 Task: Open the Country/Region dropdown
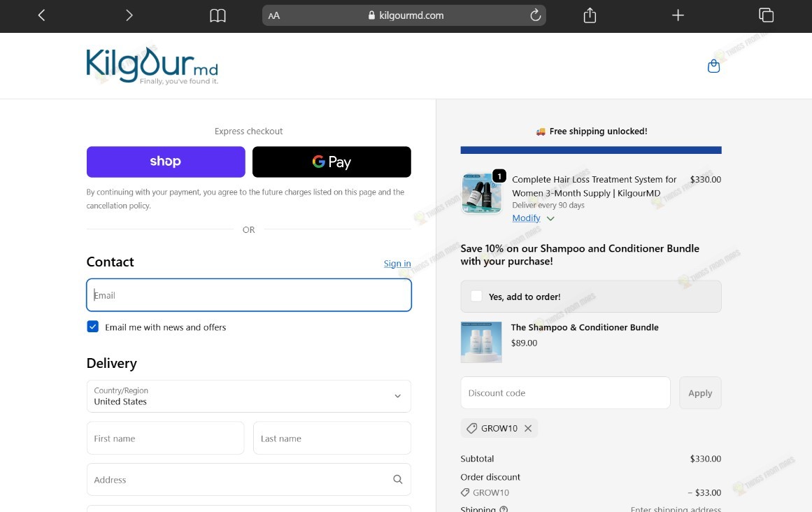[249, 396]
